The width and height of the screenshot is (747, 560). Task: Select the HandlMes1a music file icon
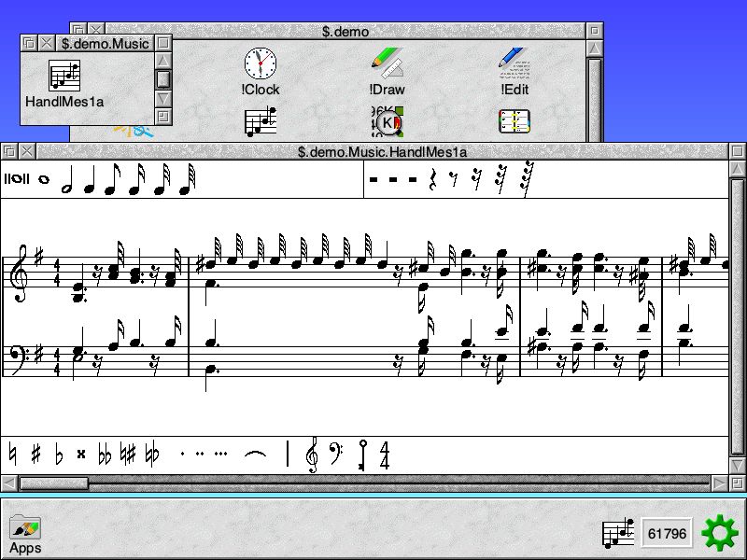pos(64,84)
